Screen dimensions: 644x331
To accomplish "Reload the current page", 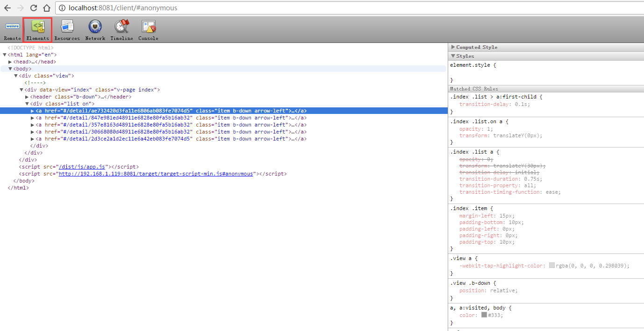I will (34, 8).
